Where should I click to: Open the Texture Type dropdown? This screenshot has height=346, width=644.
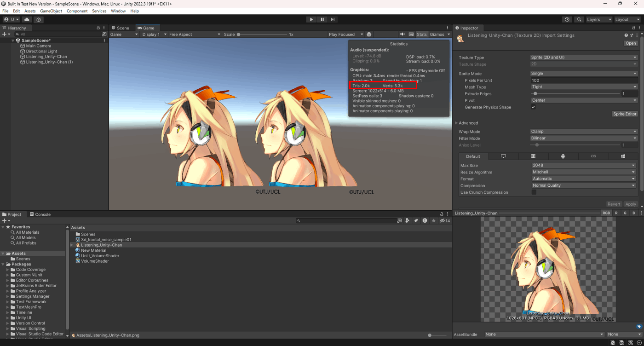pyautogui.click(x=583, y=58)
